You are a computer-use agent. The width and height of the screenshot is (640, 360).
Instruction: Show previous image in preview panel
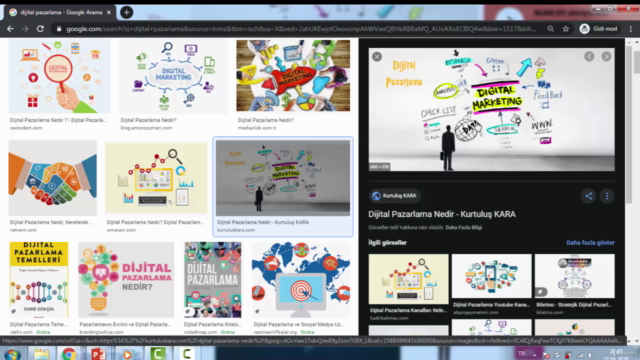click(x=589, y=56)
